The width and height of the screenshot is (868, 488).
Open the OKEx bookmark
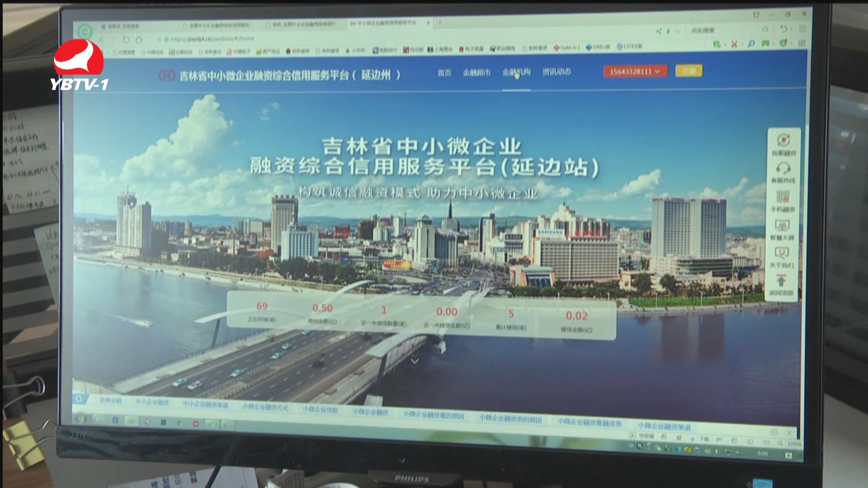point(598,47)
